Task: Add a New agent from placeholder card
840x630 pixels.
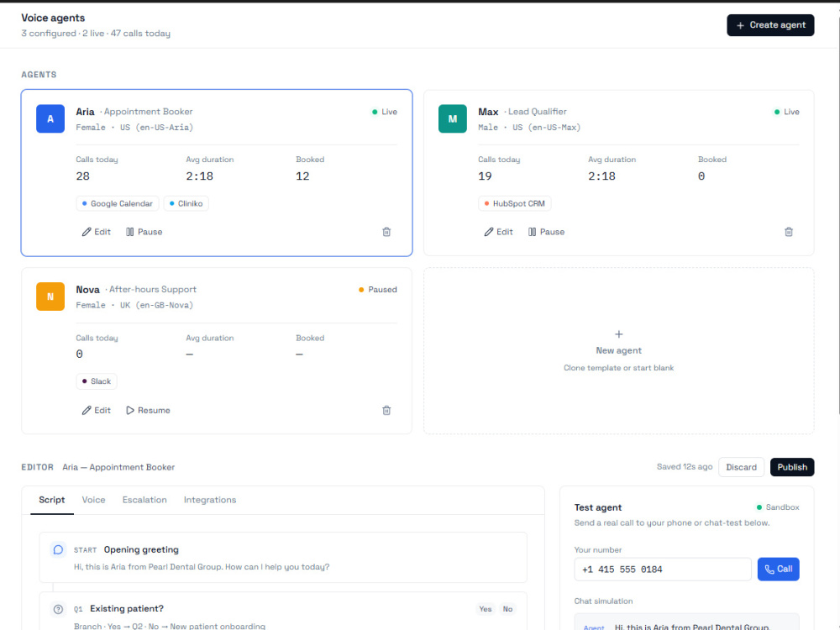Action: click(619, 351)
